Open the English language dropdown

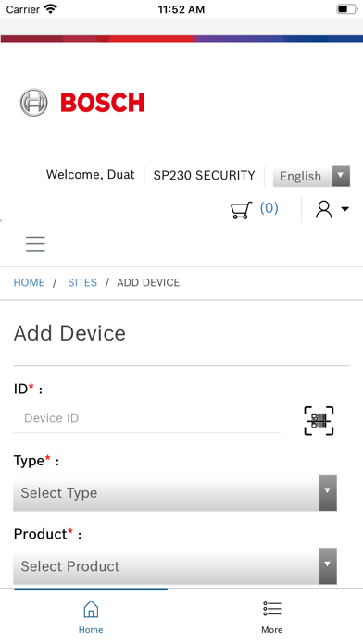point(311,176)
